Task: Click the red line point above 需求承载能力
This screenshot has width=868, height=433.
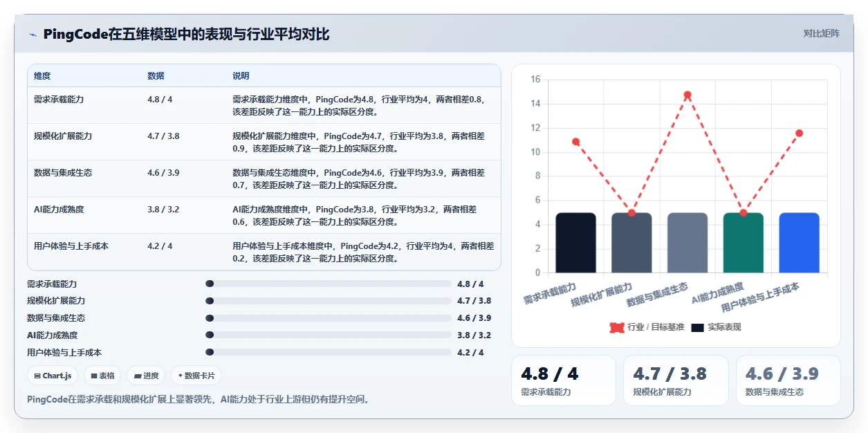Action: click(575, 142)
